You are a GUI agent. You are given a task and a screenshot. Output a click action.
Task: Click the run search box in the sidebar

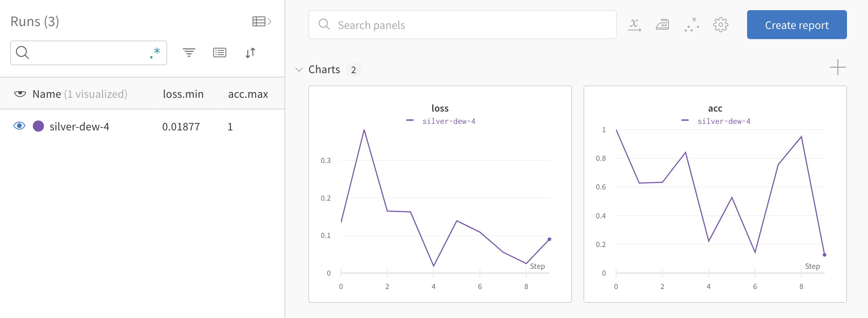click(x=83, y=53)
